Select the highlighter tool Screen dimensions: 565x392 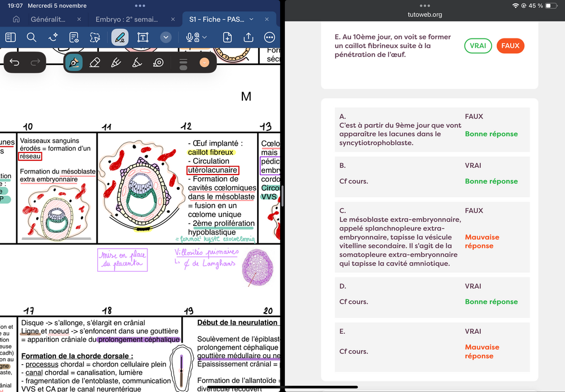click(116, 63)
